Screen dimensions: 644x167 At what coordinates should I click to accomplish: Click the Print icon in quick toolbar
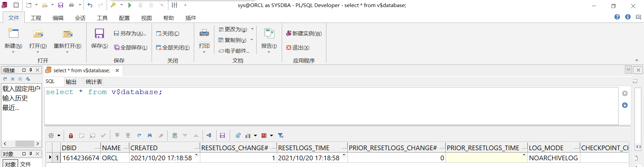[x=71, y=5]
